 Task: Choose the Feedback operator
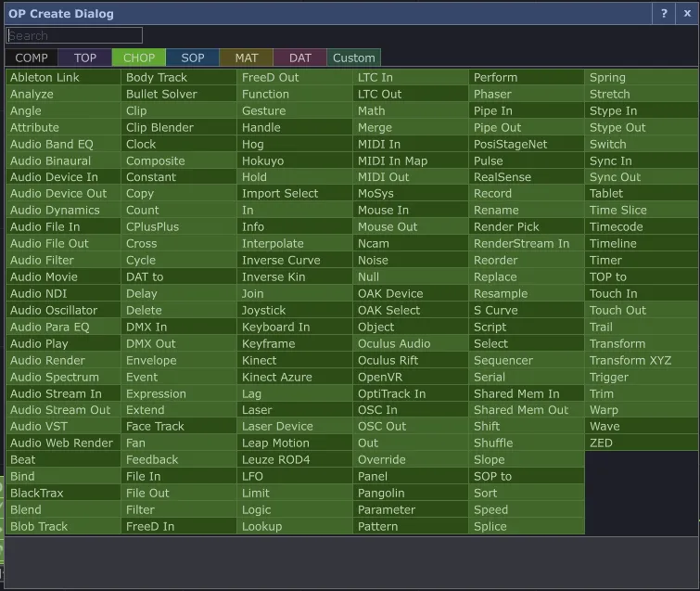pyautogui.click(x=179, y=459)
